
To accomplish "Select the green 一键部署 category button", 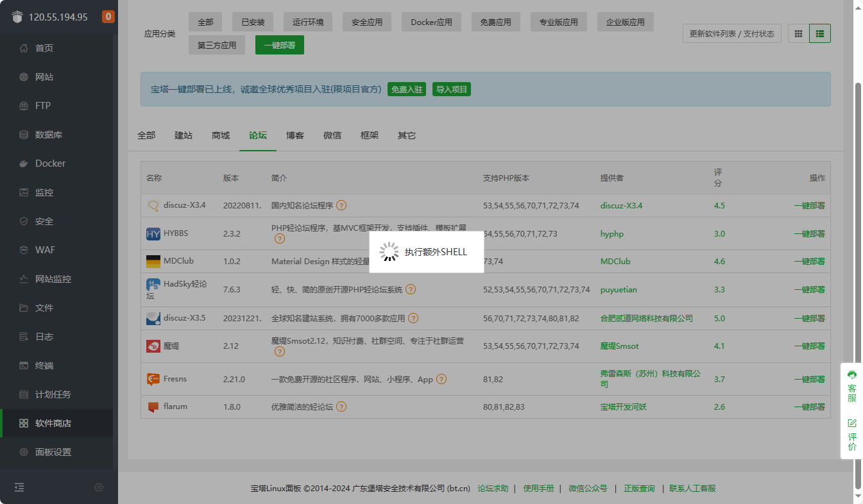I will pos(280,45).
